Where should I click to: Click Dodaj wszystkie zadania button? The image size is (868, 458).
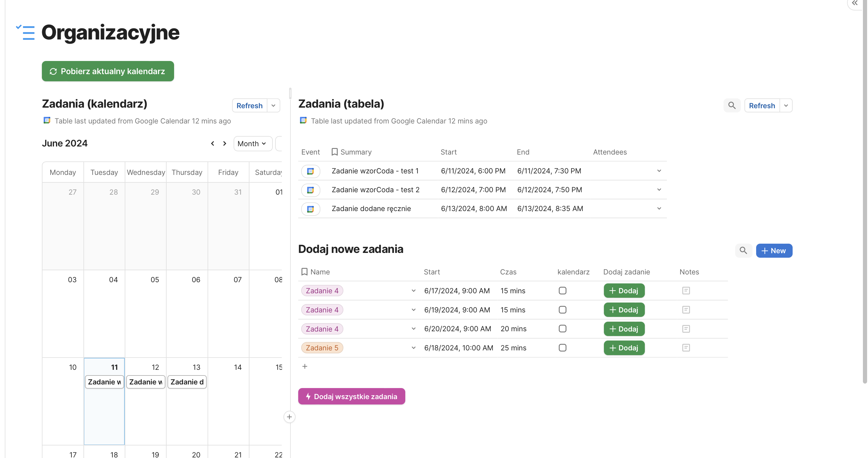click(351, 396)
